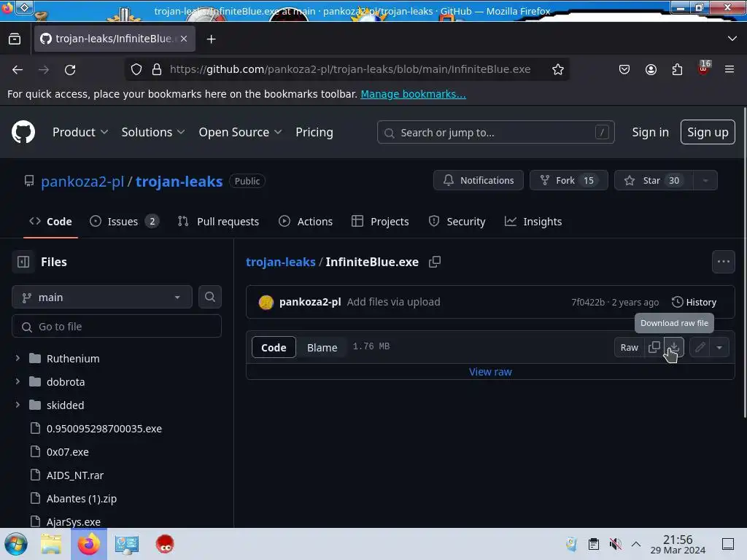Screen dimensions: 747x560
Task: Fork the repository
Action: [568, 181]
